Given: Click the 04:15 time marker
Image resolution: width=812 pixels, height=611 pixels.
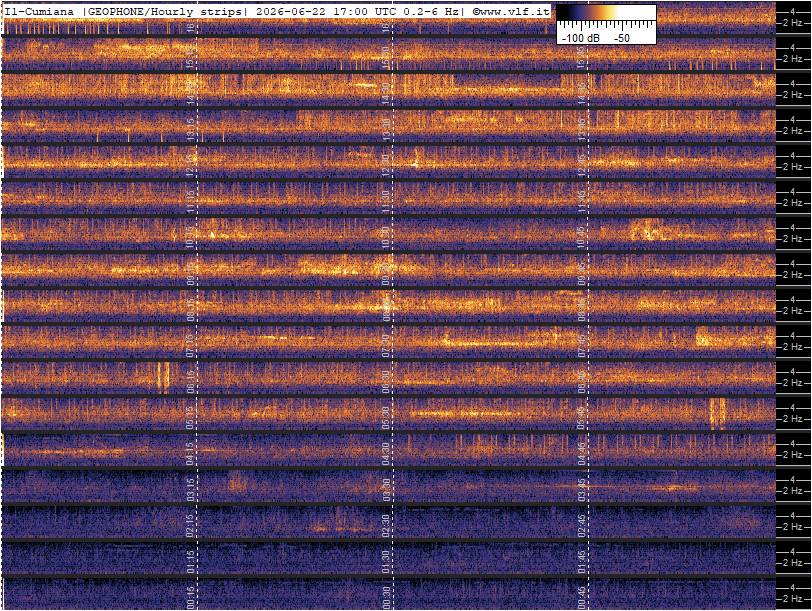Looking at the screenshot, I should (192, 454).
